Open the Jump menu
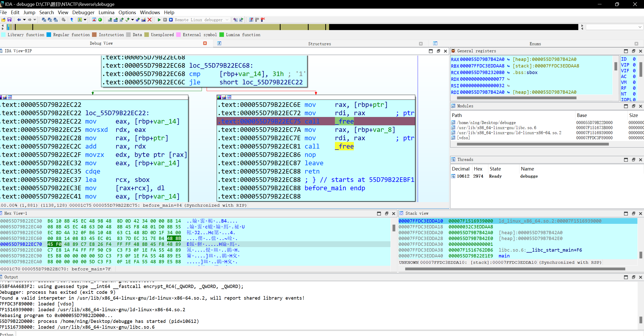Viewport: 644px width, 336px height. pyautogui.click(x=29, y=12)
